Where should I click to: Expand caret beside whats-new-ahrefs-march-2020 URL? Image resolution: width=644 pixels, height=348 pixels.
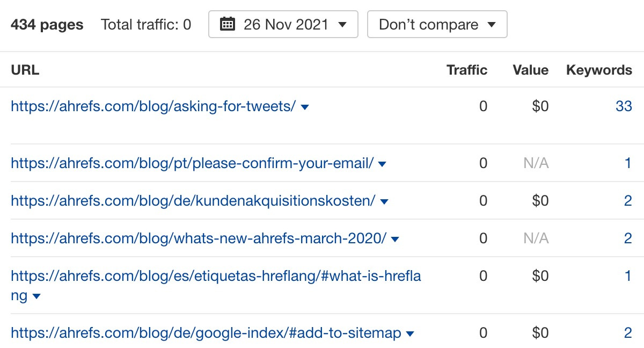[395, 238]
